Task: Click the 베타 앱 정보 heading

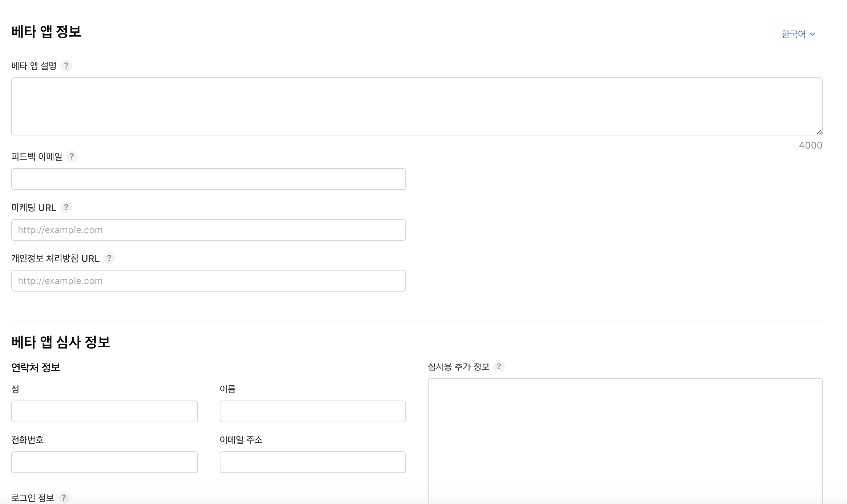Action: 46,32
